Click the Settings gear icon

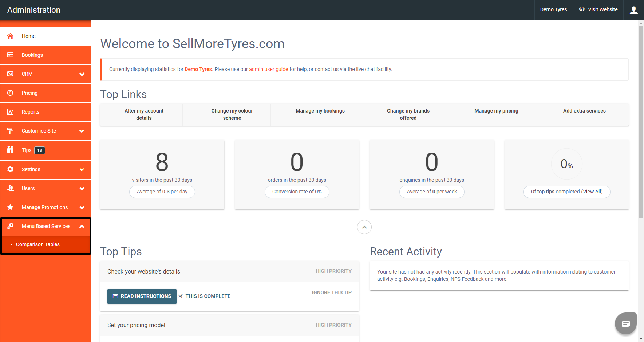tap(10, 169)
